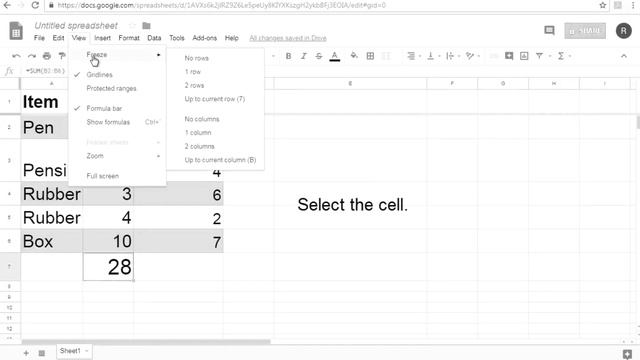Choose Protected ranges in View menu
Image resolution: width=640 pixels, height=360 pixels.
pyautogui.click(x=118, y=88)
